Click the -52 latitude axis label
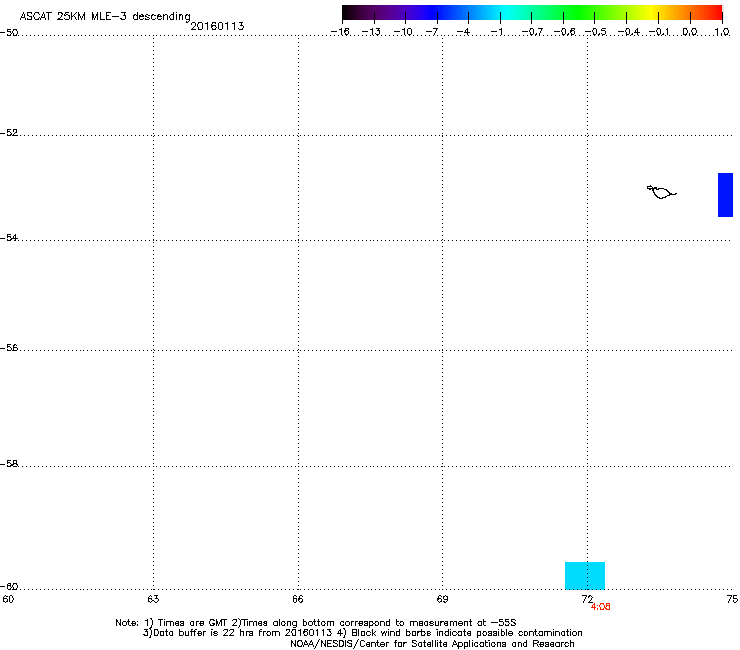This screenshot has width=740, height=650. 9,133
